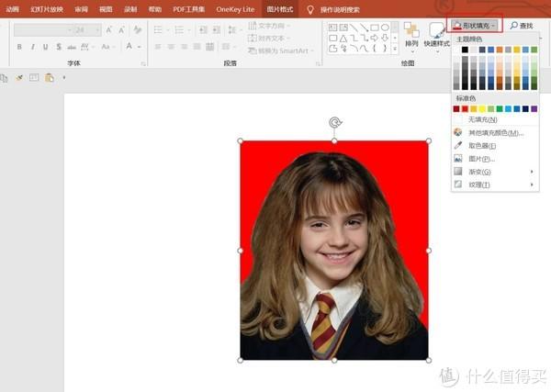
Task: Click Distributed alignment icon
Action: click(x=210, y=47)
